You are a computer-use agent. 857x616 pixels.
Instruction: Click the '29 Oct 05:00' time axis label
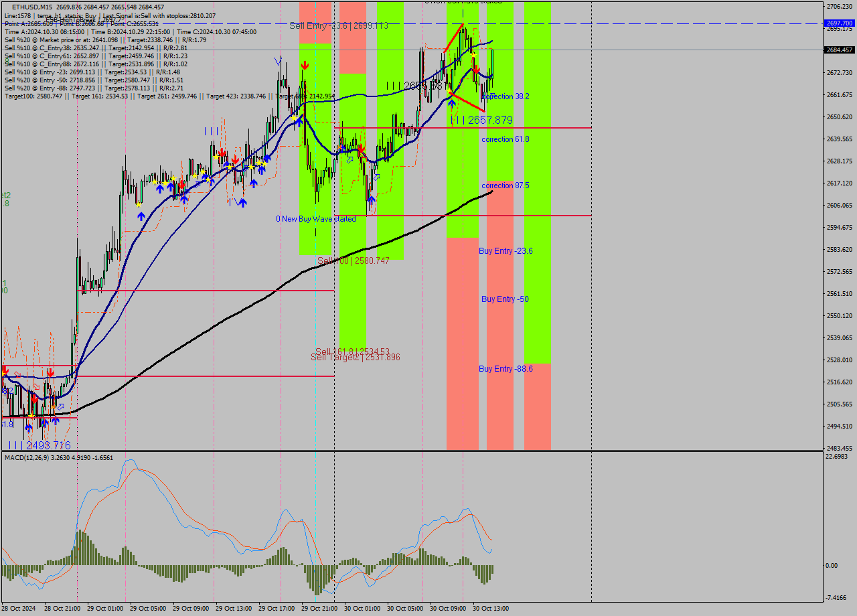point(149,609)
